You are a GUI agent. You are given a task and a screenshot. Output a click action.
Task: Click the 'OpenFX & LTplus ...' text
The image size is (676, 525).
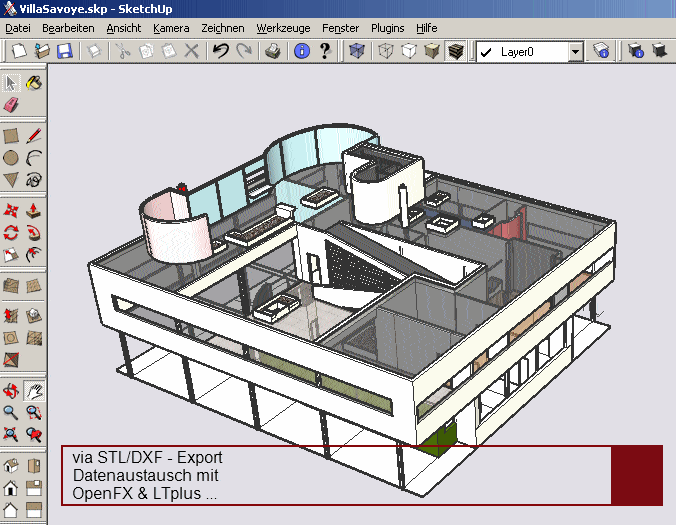[144, 494]
